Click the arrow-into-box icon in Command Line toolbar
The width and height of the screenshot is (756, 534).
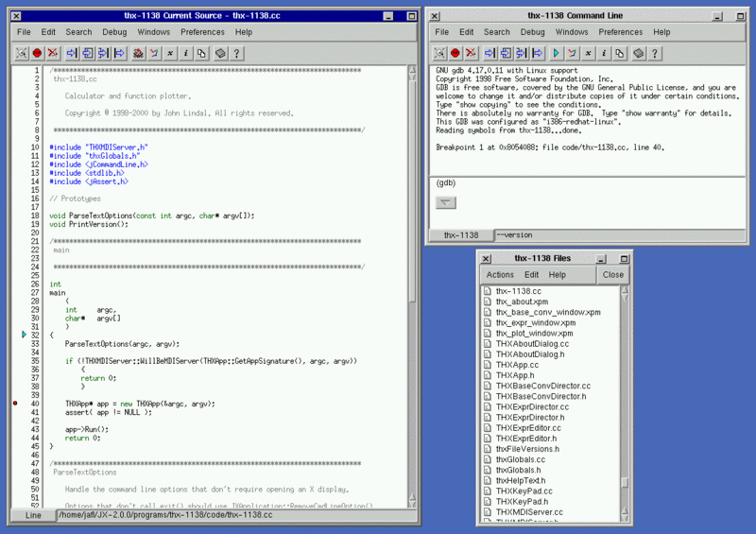506,53
